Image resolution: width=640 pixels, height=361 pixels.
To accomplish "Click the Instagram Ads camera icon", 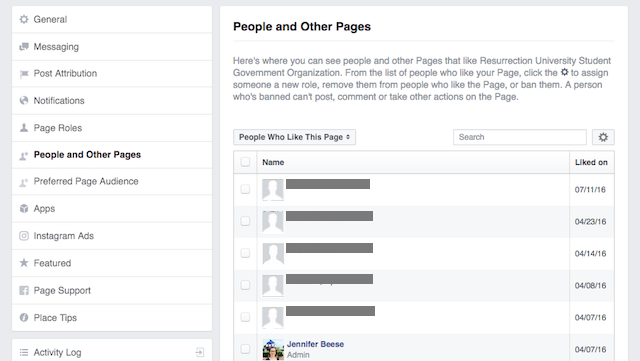I will click(24, 236).
